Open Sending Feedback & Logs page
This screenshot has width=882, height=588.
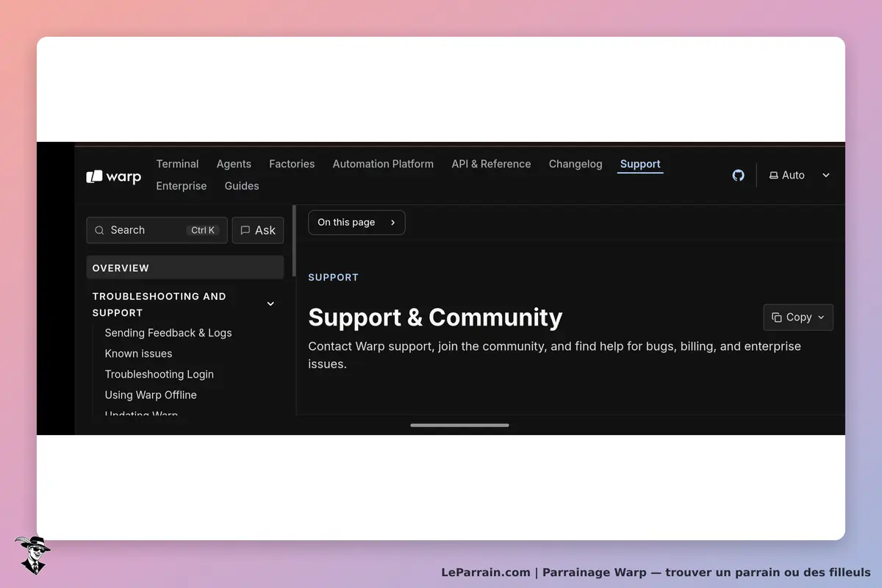coord(168,333)
